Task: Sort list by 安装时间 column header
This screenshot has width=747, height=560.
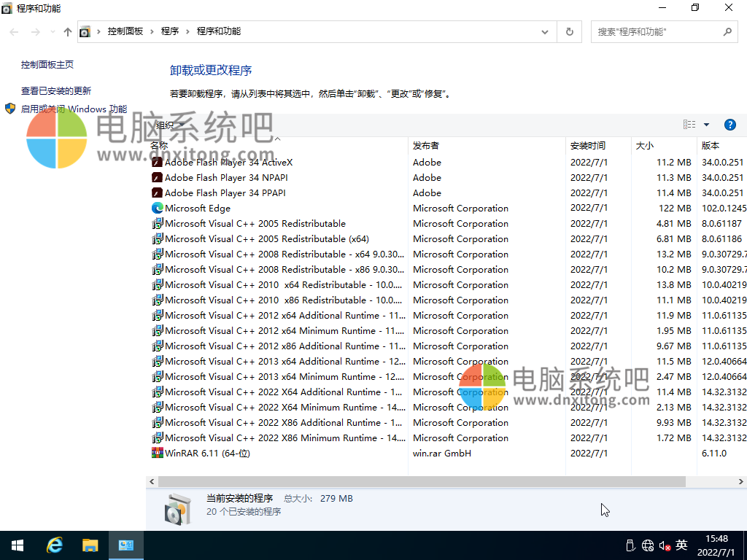Action: pyautogui.click(x=587, y=146)
